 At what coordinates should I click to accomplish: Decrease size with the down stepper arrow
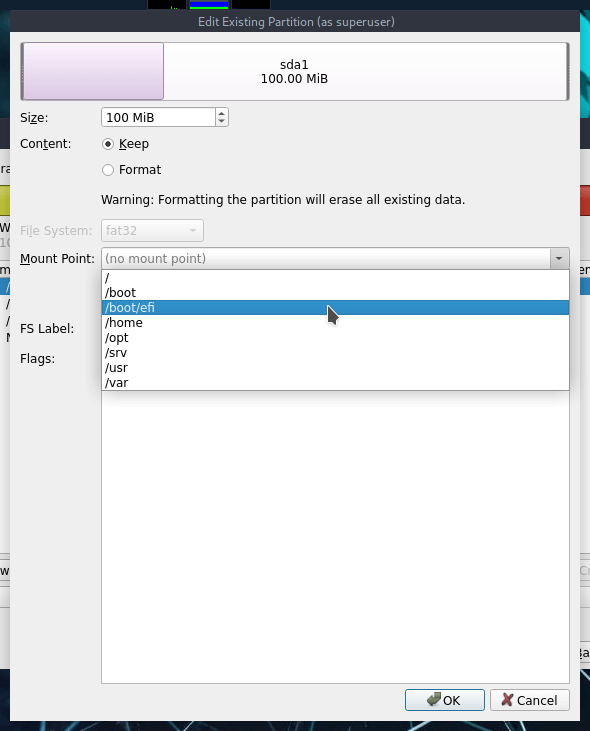(222, 121)
